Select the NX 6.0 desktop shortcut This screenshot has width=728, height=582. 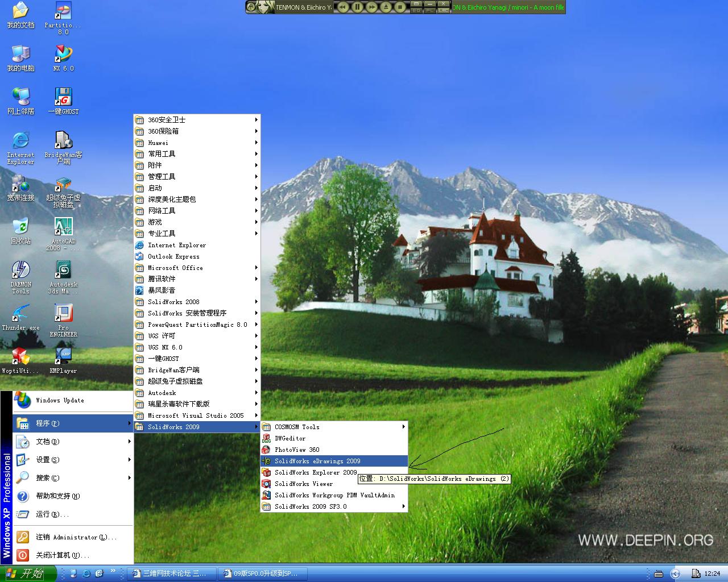click(63, 59)
